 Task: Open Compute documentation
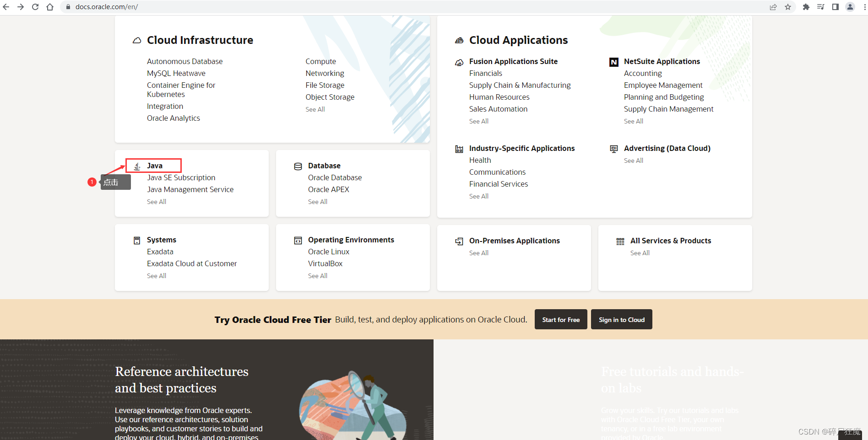pos(321,61)
